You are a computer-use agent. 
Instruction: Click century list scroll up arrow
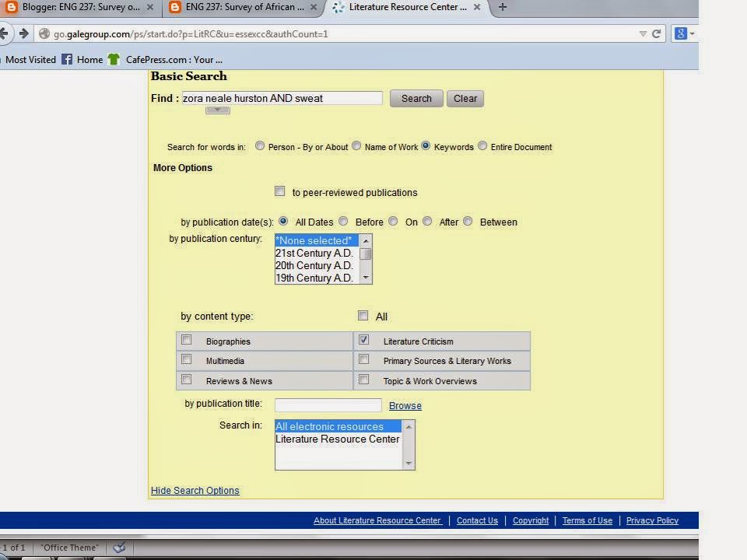(x=366, y=240)
